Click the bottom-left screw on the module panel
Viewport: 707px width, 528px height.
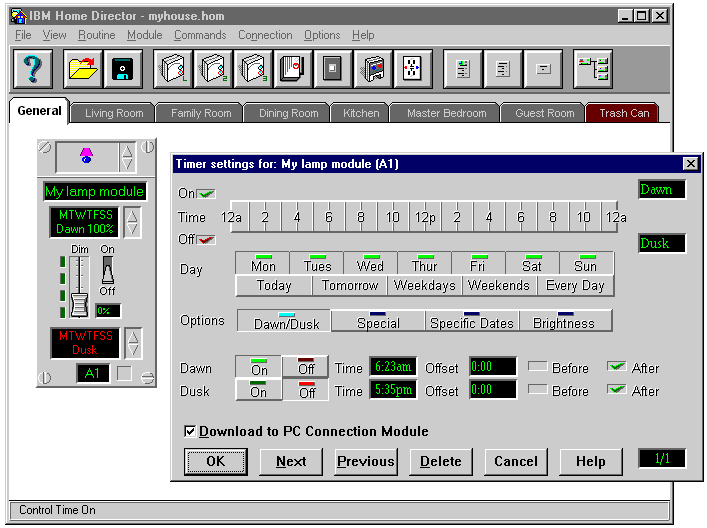(x=44, y=378)
